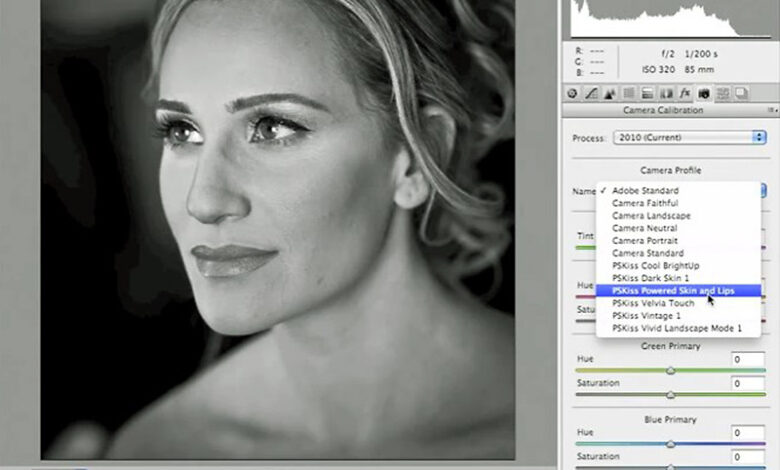780x470 pixels.
Task: Click the Blue Primary section heading
Action: [x=671, y=420]
